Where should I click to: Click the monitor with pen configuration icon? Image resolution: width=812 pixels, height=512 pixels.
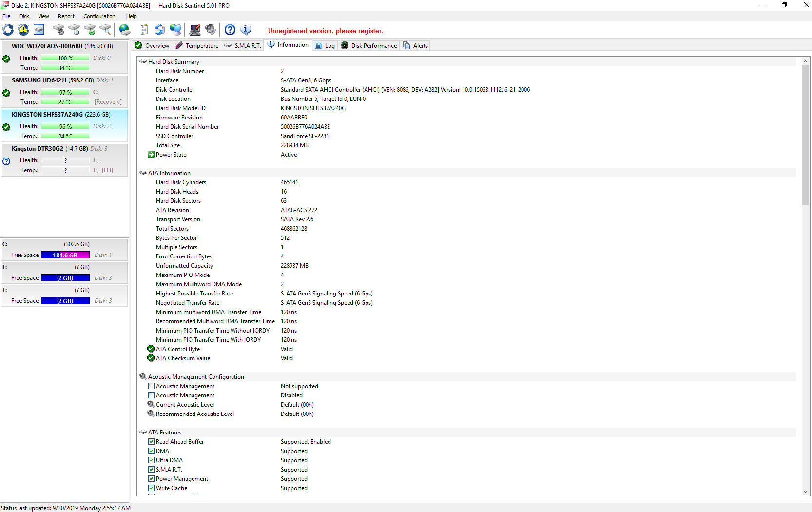pos(195,30)
